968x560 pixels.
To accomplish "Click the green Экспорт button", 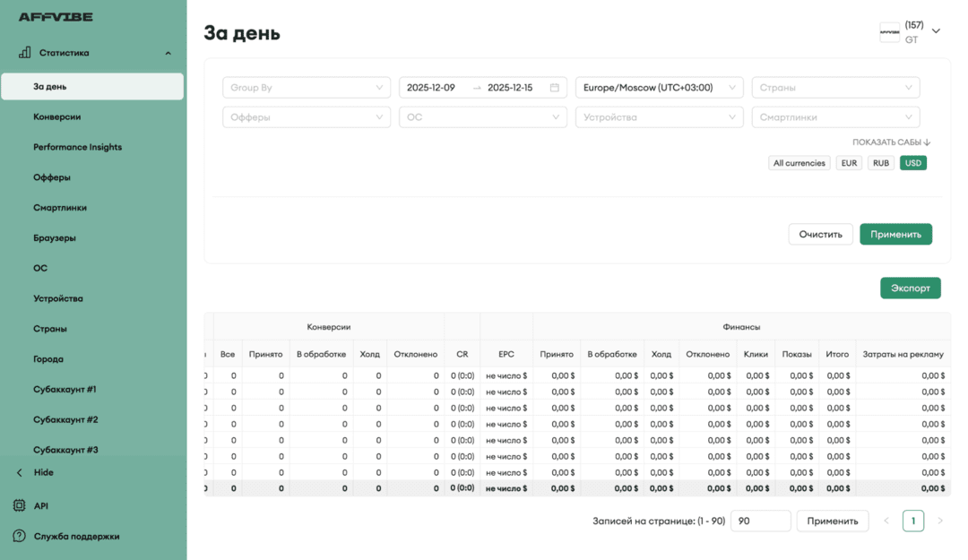I will click(x=910, y=288).
